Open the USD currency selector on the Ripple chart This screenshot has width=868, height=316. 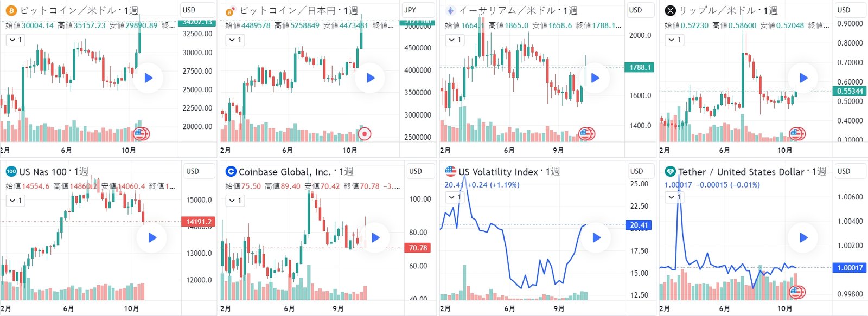pos(844,10)
